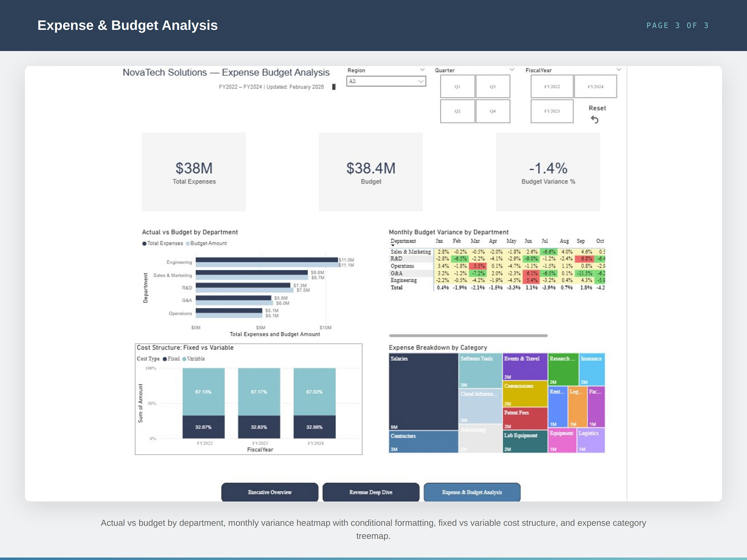Click Budget Amount legend marker

[188, 243]
